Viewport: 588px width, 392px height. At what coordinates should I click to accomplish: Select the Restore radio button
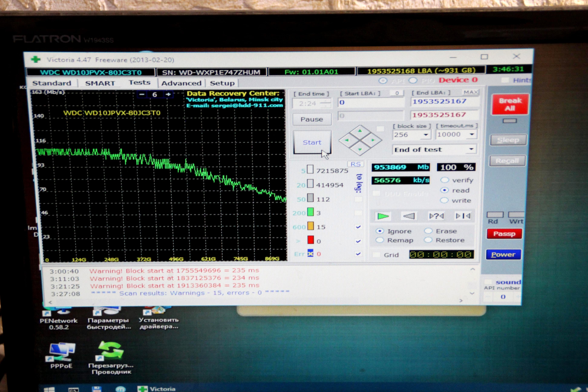pyautogui.click(x=428, y=240)
